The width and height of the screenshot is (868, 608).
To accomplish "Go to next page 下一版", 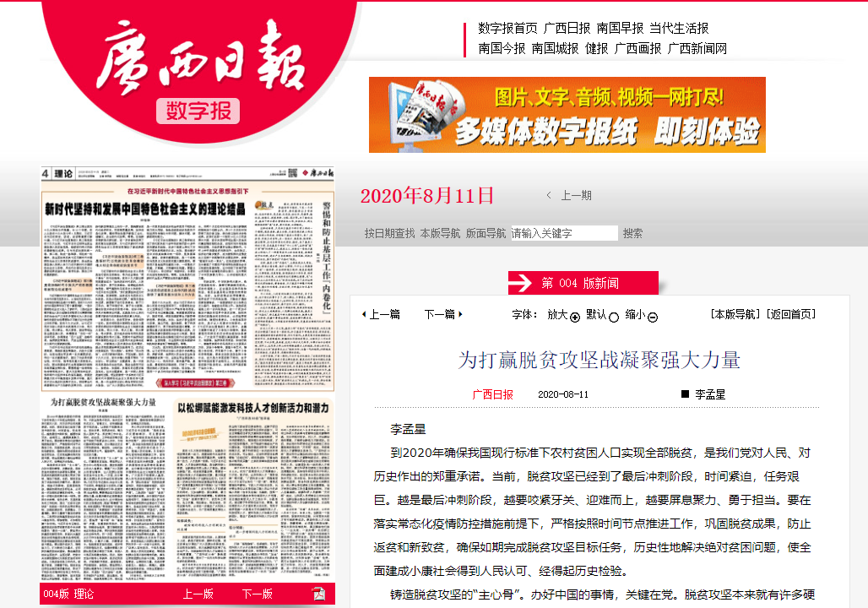I will click(x=257, y=594).
